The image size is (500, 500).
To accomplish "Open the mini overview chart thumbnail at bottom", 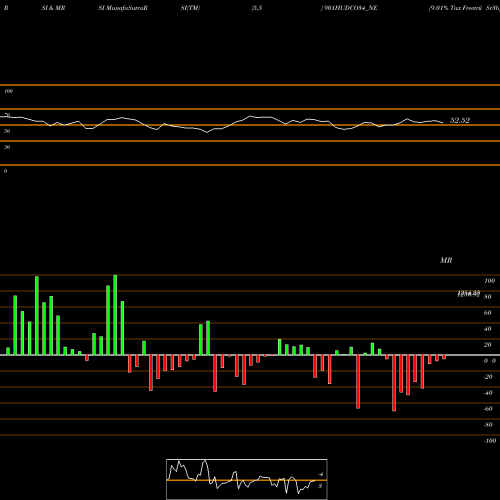I will coord(247,479).
